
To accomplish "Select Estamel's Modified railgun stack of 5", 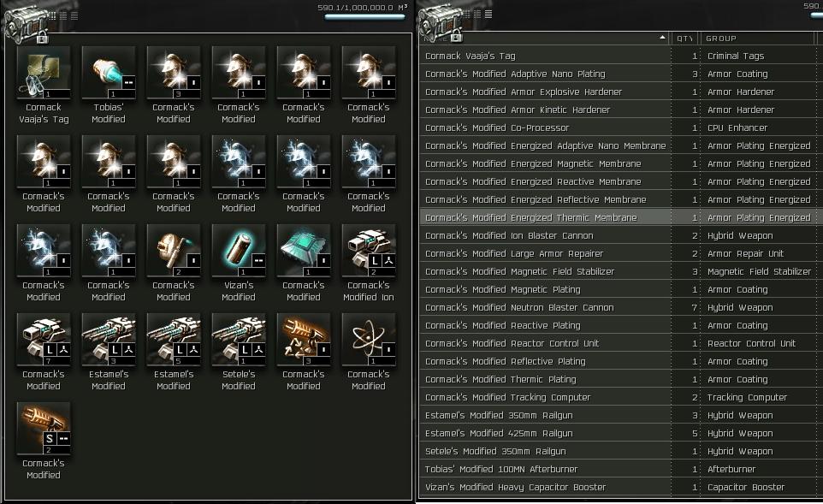I will click(174, 340).
